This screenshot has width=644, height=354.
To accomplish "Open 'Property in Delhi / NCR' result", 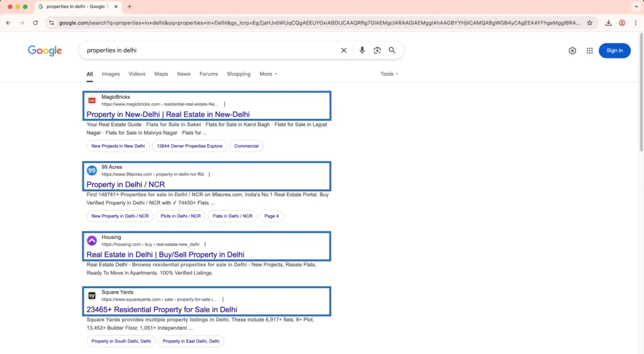I will point(126,185).
